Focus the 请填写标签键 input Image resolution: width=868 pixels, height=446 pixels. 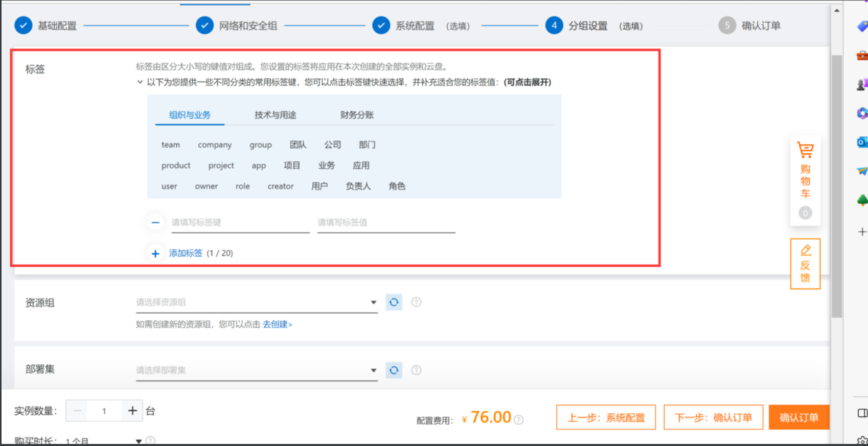240,223
